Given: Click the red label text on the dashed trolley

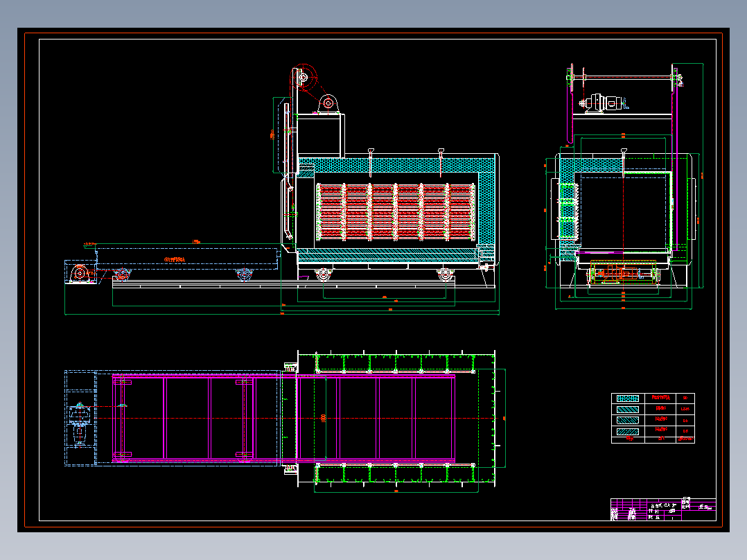Looking at the screenshot, I should click(x=175, y=260).
